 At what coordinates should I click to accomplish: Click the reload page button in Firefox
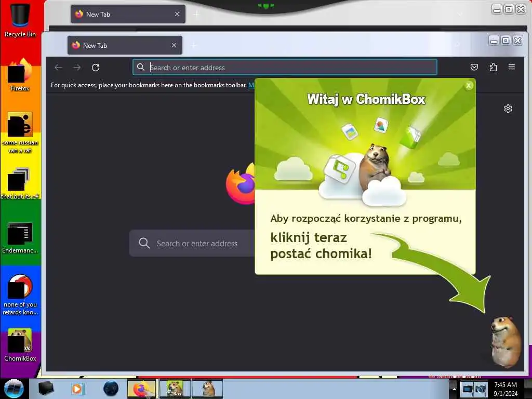pos(96,68)
